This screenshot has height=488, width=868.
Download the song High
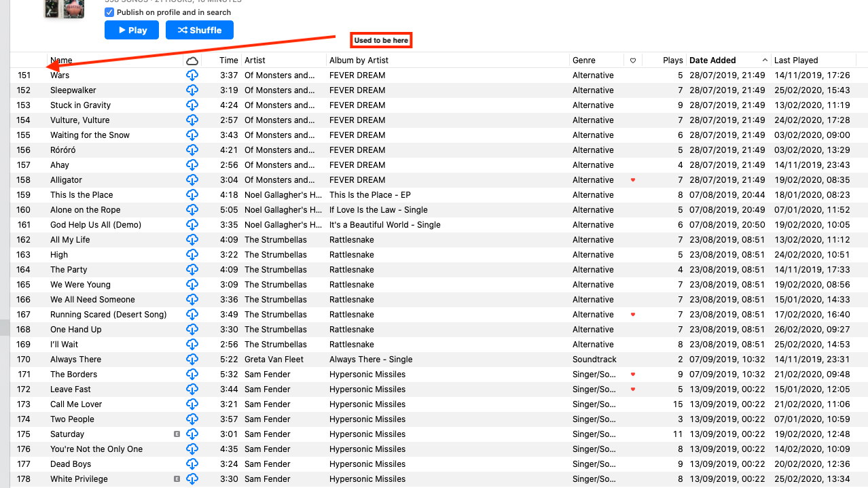[x=192, y=255]
